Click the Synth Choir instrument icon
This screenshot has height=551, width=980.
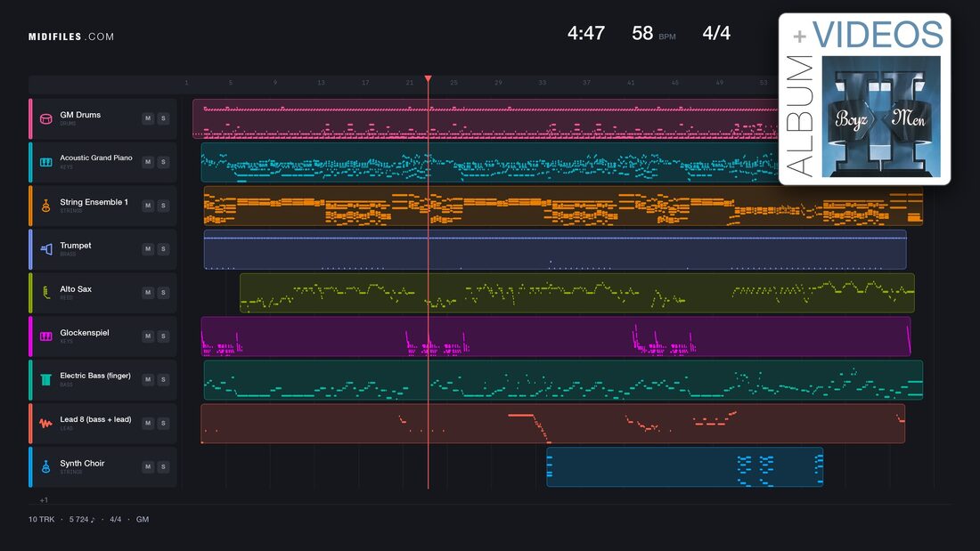(45, 466)
